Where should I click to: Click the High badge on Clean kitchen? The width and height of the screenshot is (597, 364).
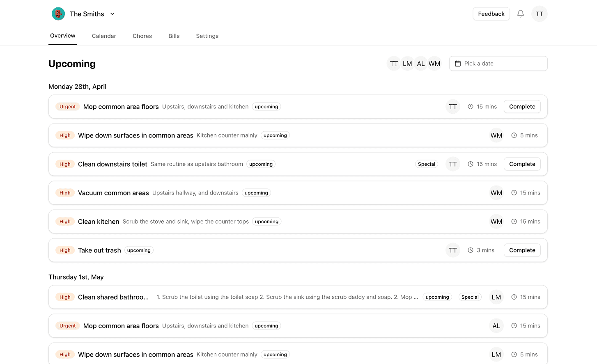tap(65, 222)
